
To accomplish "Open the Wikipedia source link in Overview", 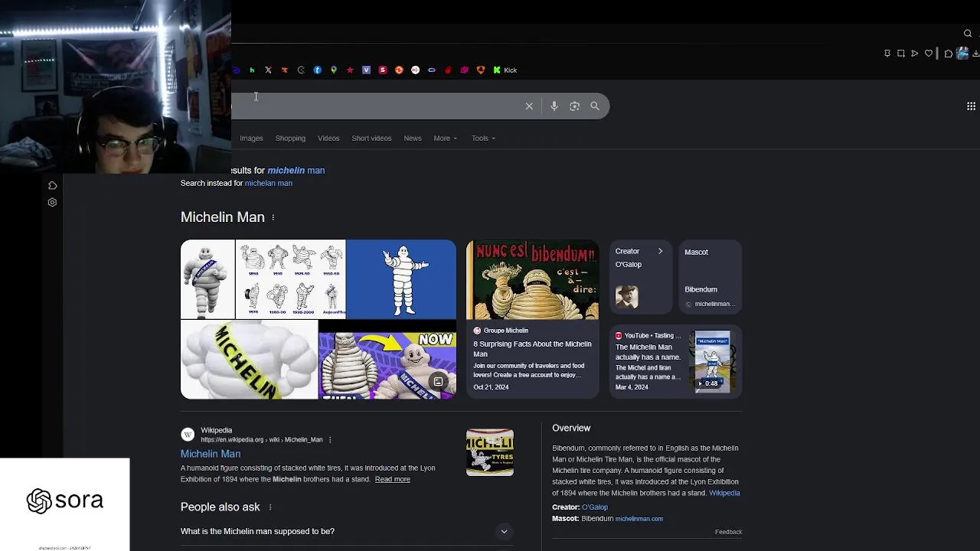I will coord(724,494).
